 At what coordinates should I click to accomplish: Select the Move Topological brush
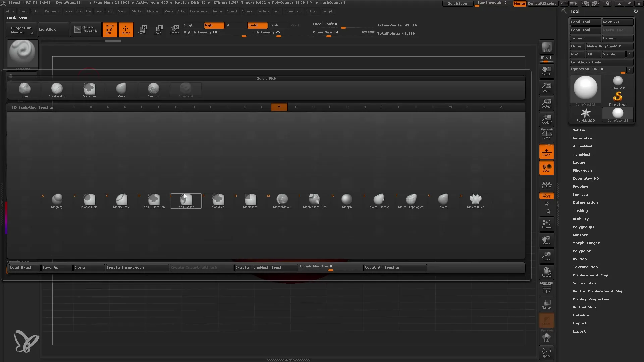tap(411, 201)
